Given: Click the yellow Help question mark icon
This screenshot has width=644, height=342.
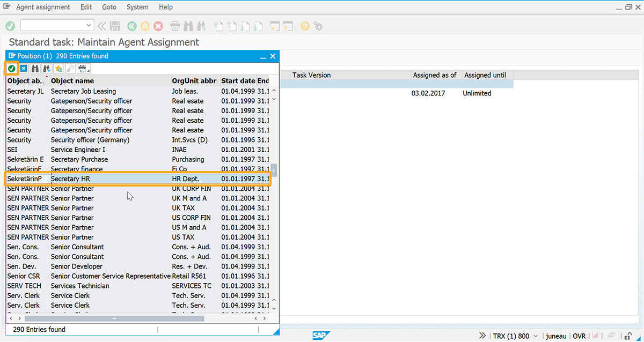Looking at the screenshot, I should click(304, 26).
